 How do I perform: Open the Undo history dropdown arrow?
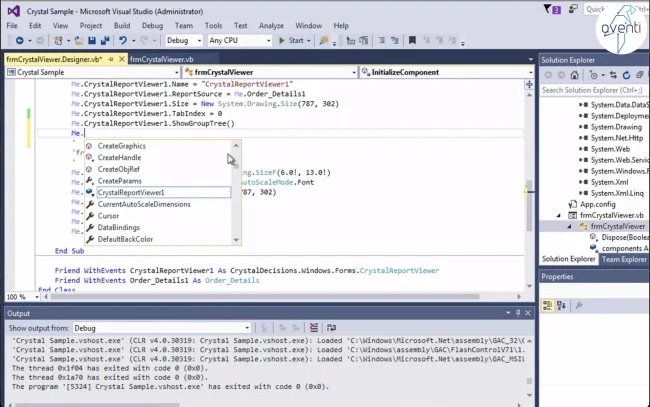(133, 41)
